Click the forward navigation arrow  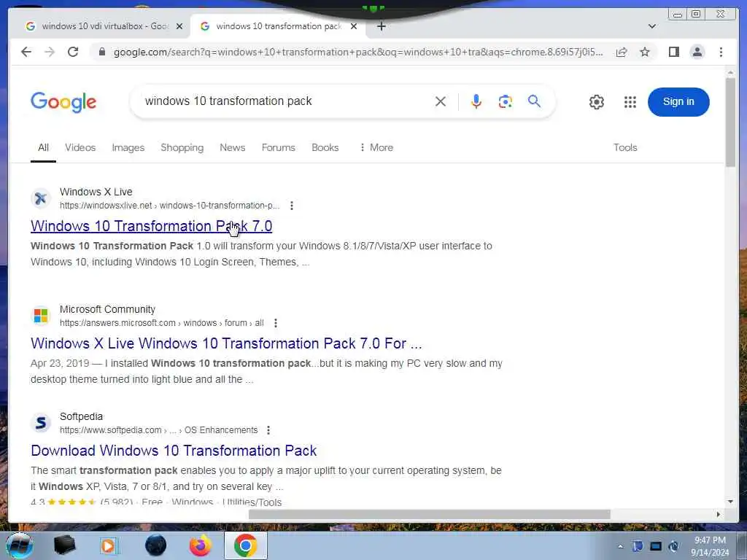[50, 52]
